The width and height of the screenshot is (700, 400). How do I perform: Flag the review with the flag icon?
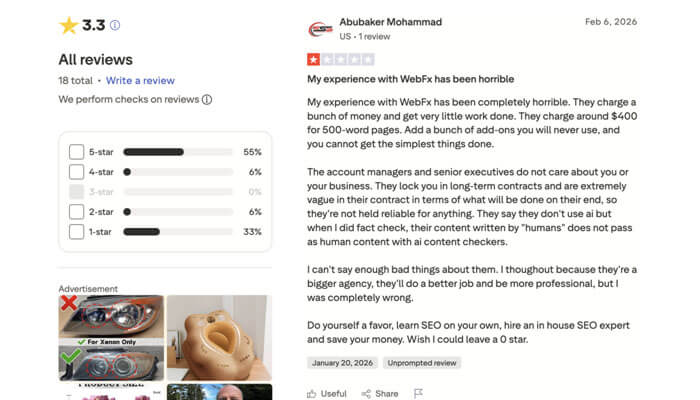pyautogui.click(x=419, y=393)
